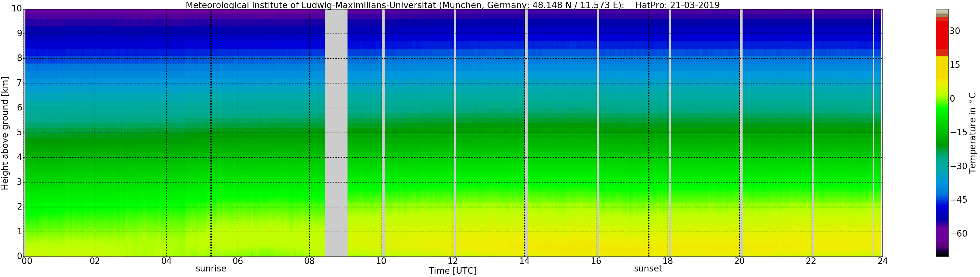980x277 pixels.
Task: Click the height tick label '4' km
Action: click(x=20, y=157)
